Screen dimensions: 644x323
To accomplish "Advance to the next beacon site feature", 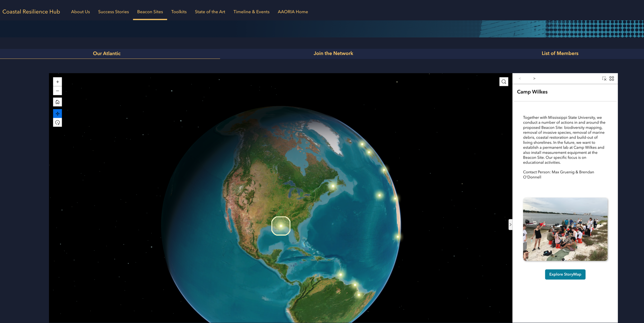I will [x=534, y=78].
